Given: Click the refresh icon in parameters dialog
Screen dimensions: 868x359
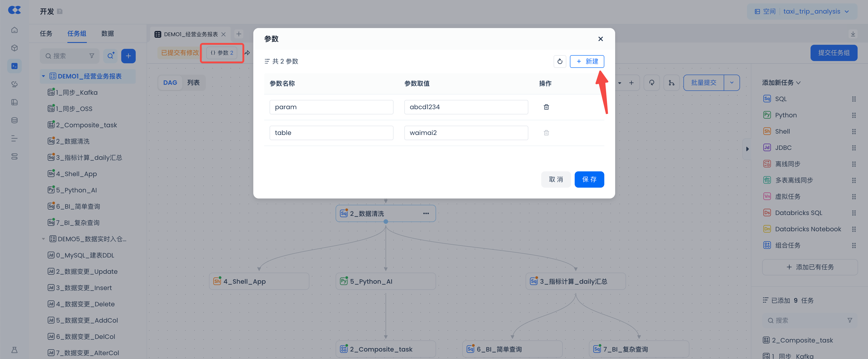Looking at the screenshot, I should click(x=560, y=61).
